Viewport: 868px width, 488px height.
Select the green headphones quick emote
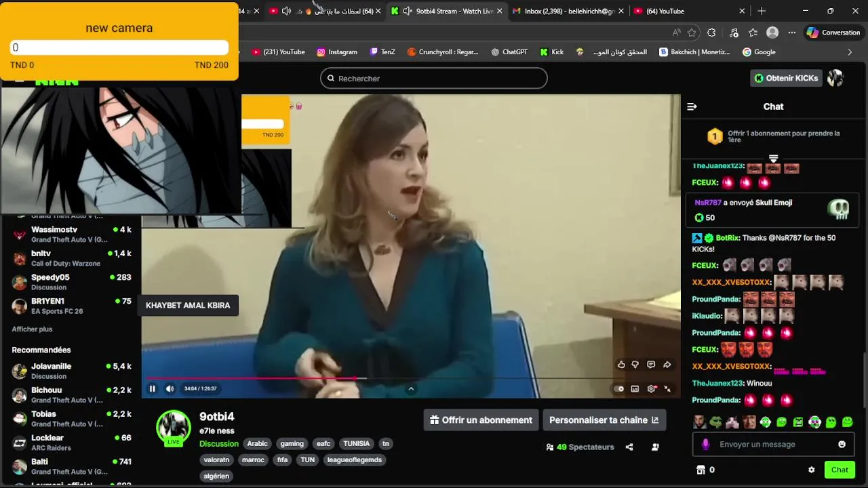pyautogui.click(x=766, y=422)
